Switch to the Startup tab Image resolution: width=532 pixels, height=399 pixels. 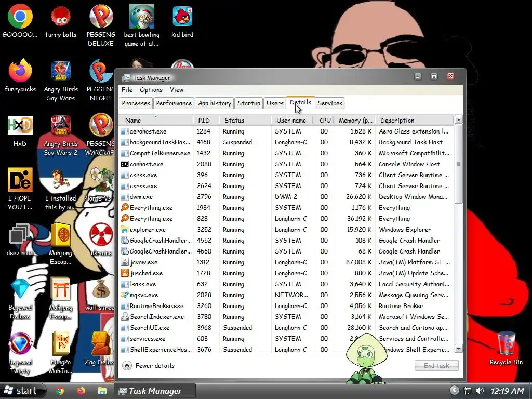pyautogui.click(x=249, y=103)
